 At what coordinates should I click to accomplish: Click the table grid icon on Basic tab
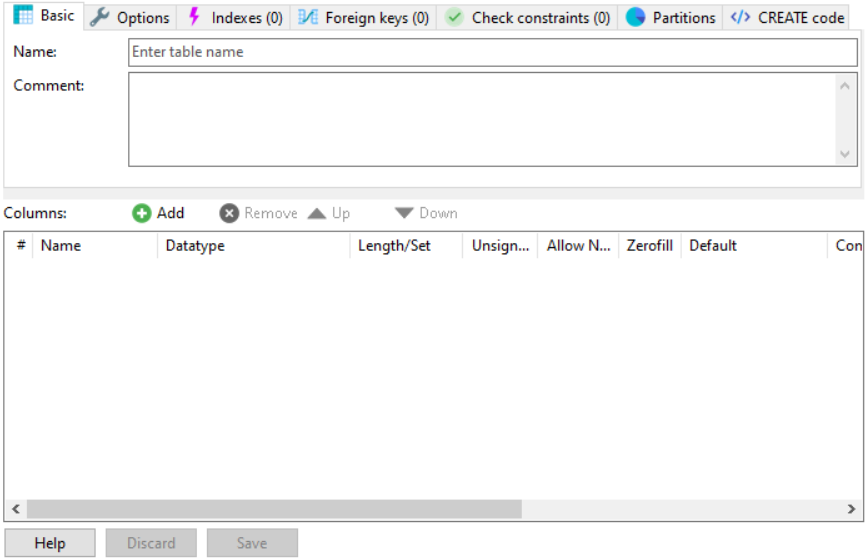click(x=23, y=15)
